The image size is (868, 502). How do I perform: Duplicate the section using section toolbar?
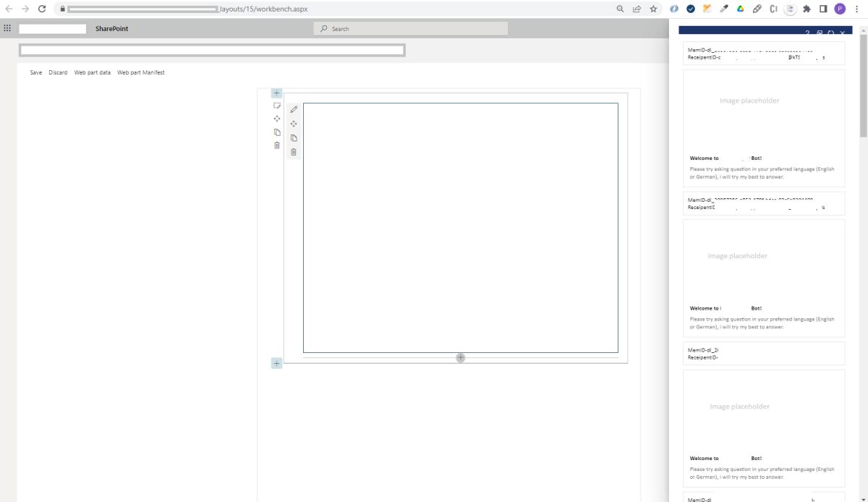[276, 132]
